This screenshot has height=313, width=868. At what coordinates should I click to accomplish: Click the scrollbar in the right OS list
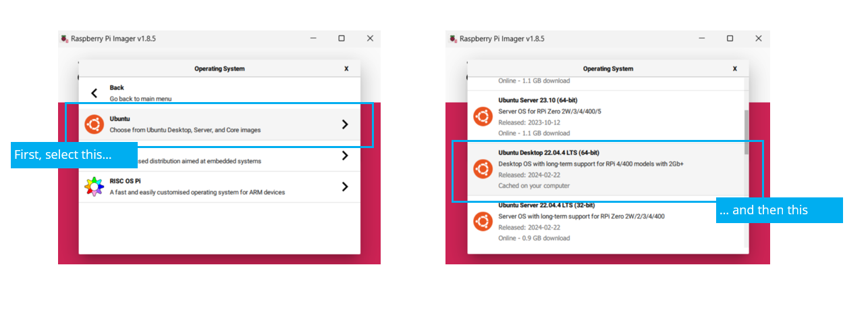[x=746, y=132]
